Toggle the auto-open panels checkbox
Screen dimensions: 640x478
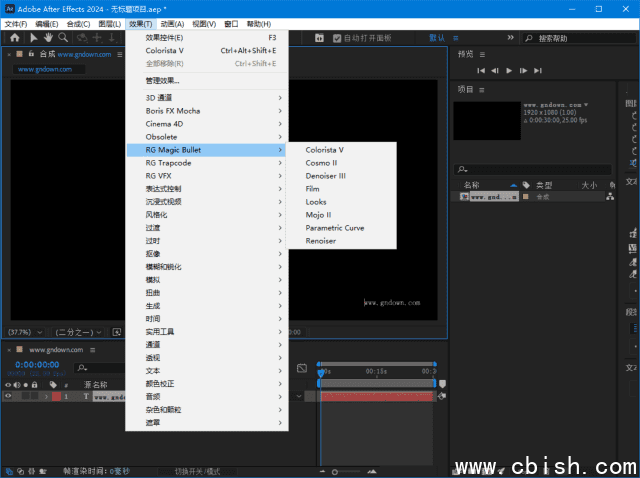337,38
